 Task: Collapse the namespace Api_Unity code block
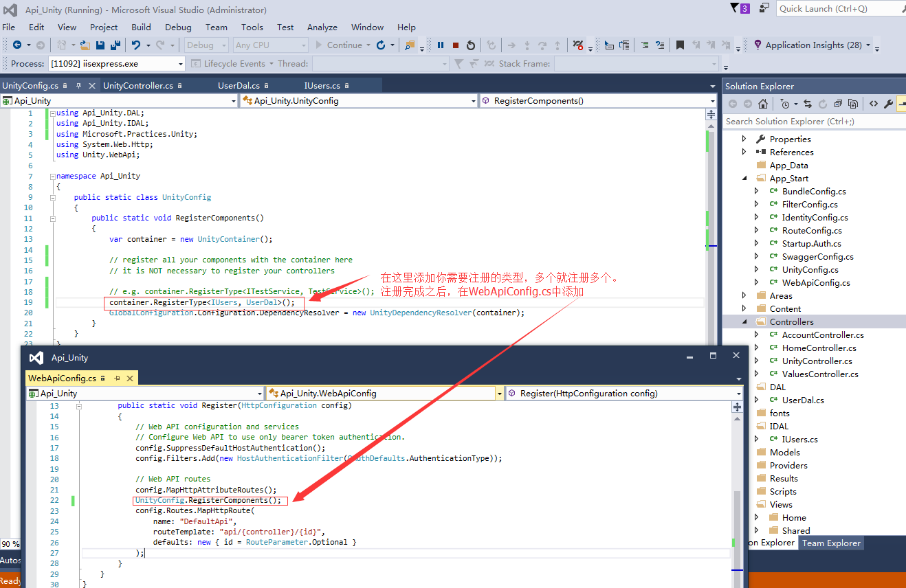[x=52, y=177]
